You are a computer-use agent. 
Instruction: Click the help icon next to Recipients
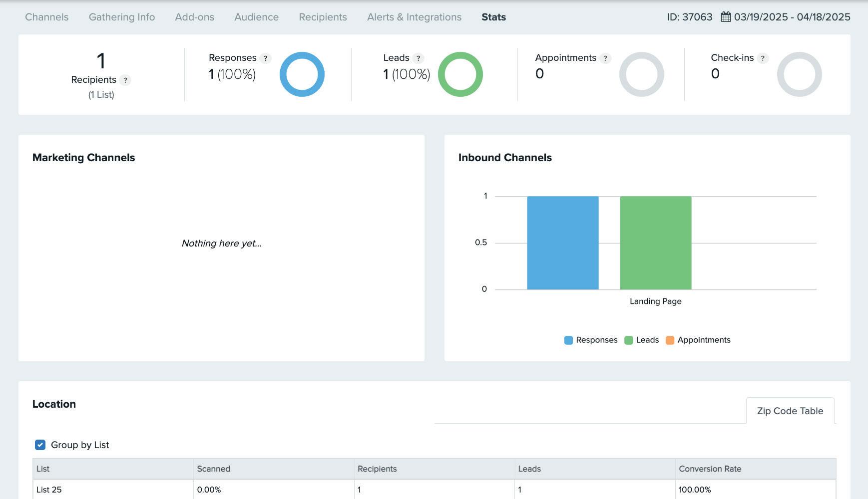125,80
